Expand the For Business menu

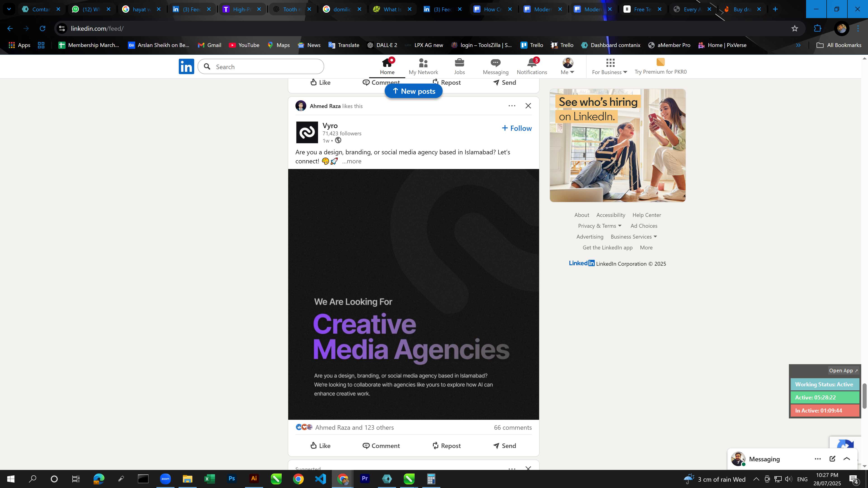(x=610, y=66)
